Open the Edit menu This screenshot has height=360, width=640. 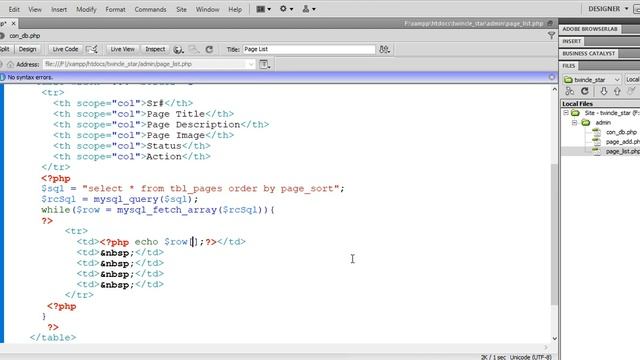[x=14, y=9]
